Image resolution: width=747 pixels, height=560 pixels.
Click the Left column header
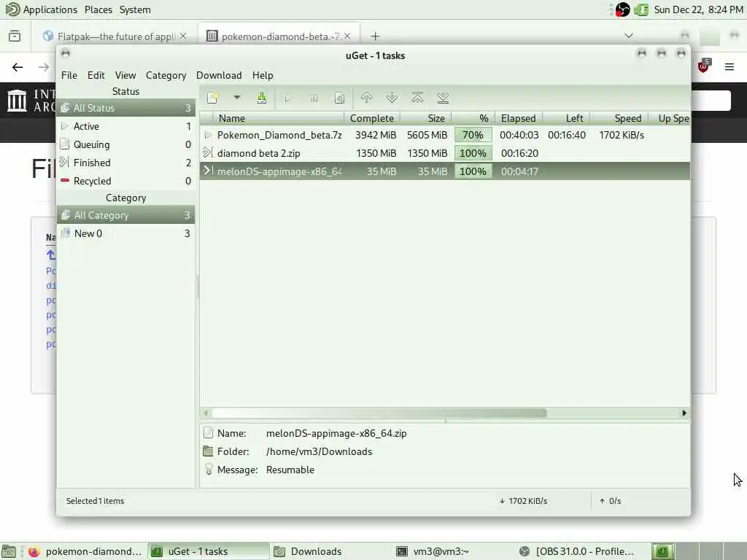(x=566, y=118)
